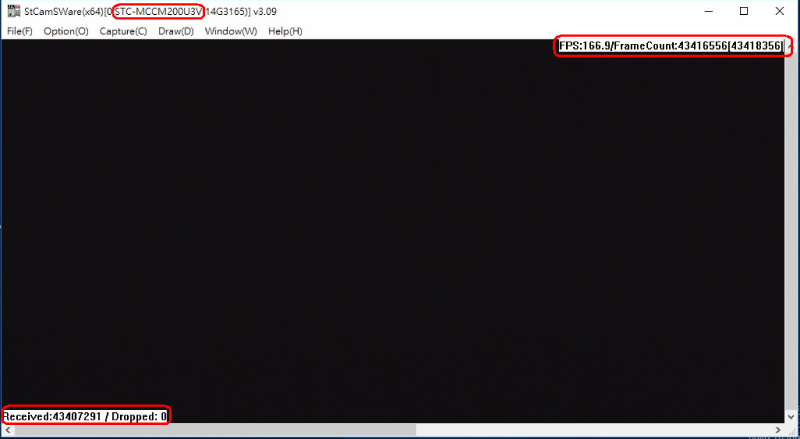The width and height of the screenshot is (800, 439).
Task: Minimize the StCamSWare window
Action: point(698,11)
